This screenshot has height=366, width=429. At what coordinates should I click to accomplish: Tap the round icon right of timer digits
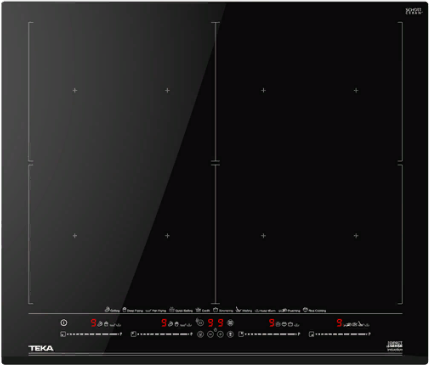(x=230, y=322)
